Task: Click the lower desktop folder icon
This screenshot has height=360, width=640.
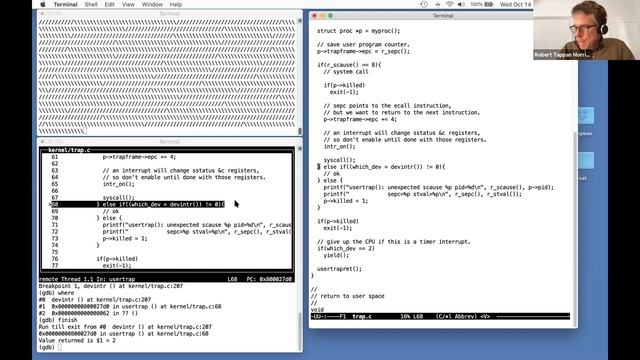Action: 586,160
